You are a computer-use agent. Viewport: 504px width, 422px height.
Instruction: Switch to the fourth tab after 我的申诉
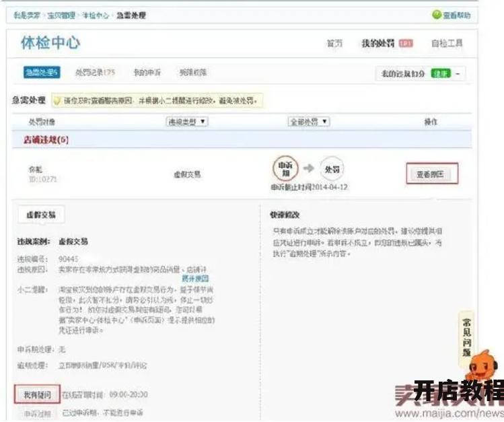tap(193, 72)
